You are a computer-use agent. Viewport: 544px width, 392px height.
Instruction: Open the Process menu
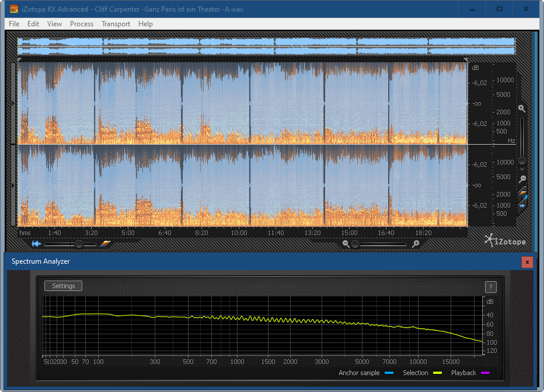[x=82, y=24]
